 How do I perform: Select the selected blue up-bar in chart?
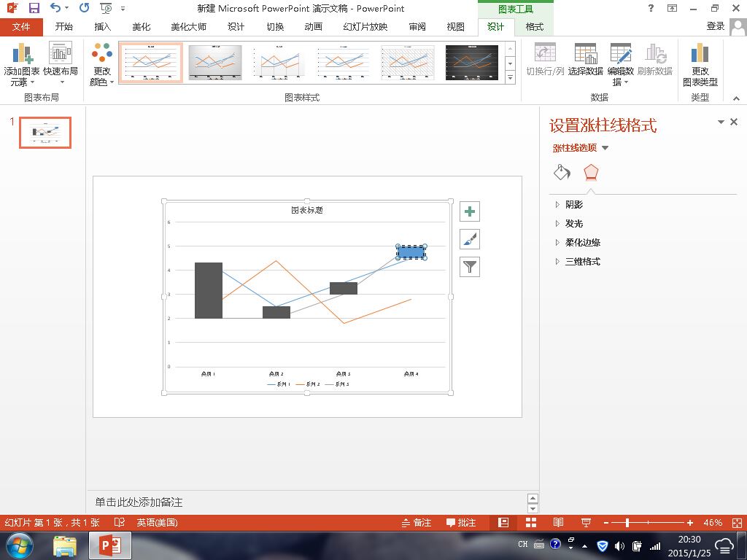[x=411, y=252]
